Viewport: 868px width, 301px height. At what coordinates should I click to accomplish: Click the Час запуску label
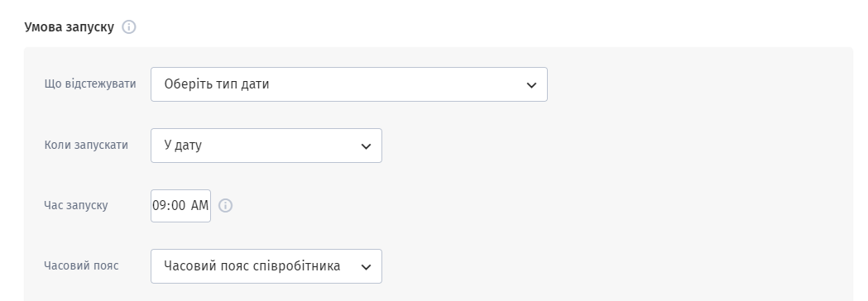pyautogui.click(x=76, y=205)
